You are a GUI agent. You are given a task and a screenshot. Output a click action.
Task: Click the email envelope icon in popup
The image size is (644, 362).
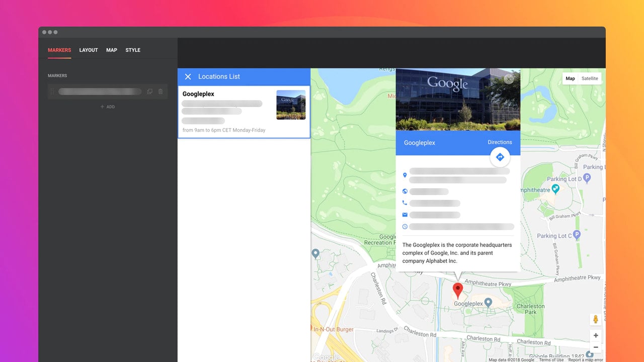click(x=405, y=215)
